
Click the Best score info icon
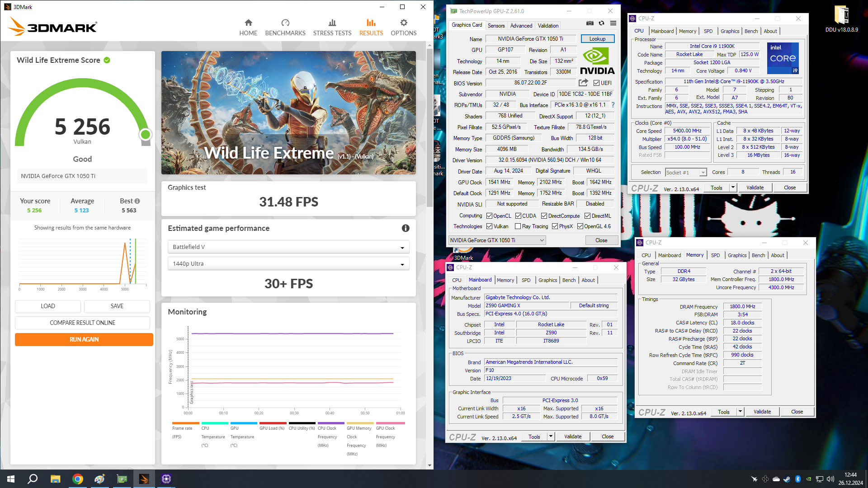coord(137,201)
